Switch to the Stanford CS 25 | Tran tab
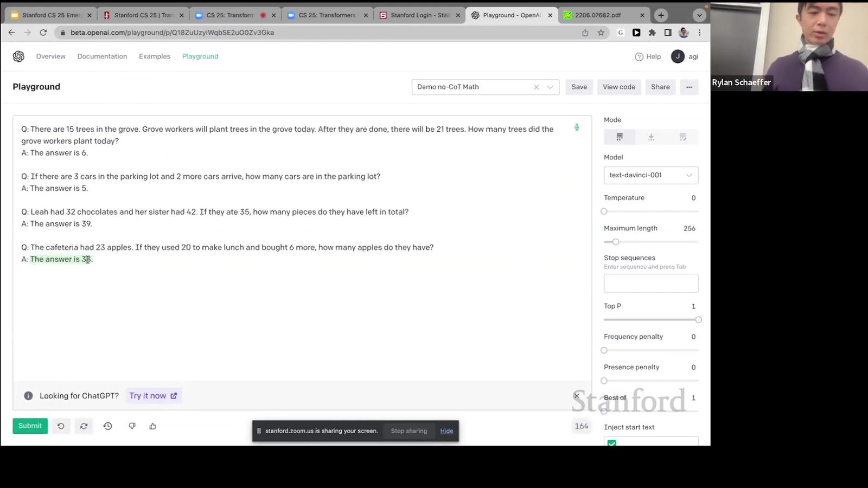Viewport: 868px width, 488px height. click(144, 15)
